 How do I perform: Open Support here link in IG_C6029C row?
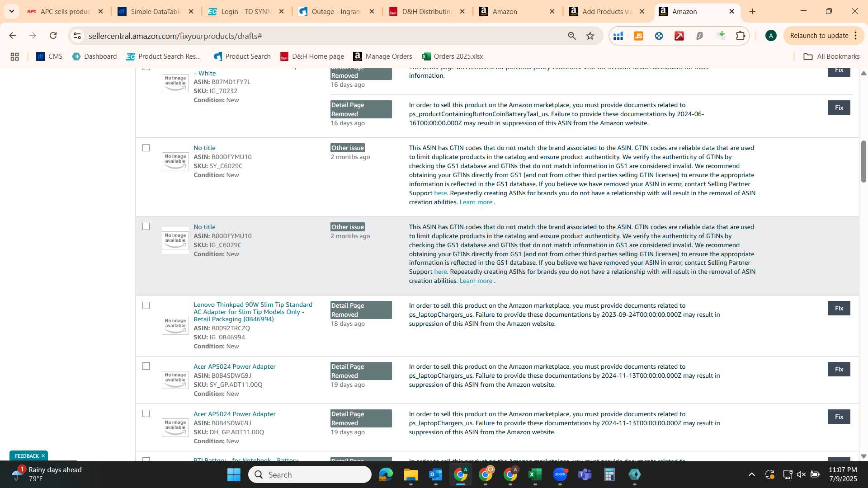(440, 272)
